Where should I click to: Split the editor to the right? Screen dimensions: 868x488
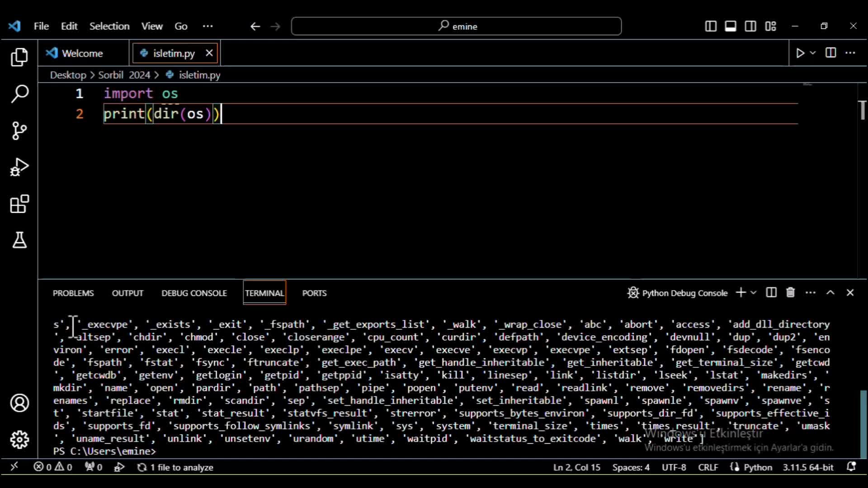click(830, 53)
